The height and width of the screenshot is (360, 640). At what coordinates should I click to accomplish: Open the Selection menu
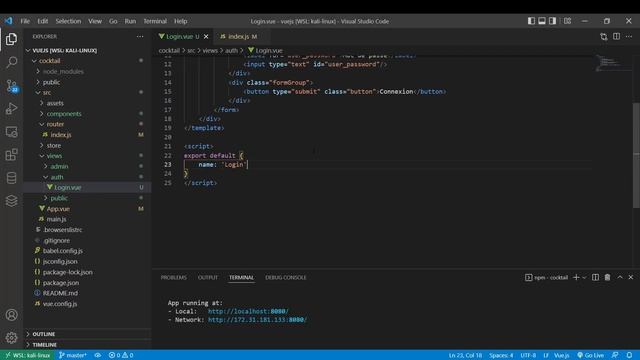[x=68, y=21]
